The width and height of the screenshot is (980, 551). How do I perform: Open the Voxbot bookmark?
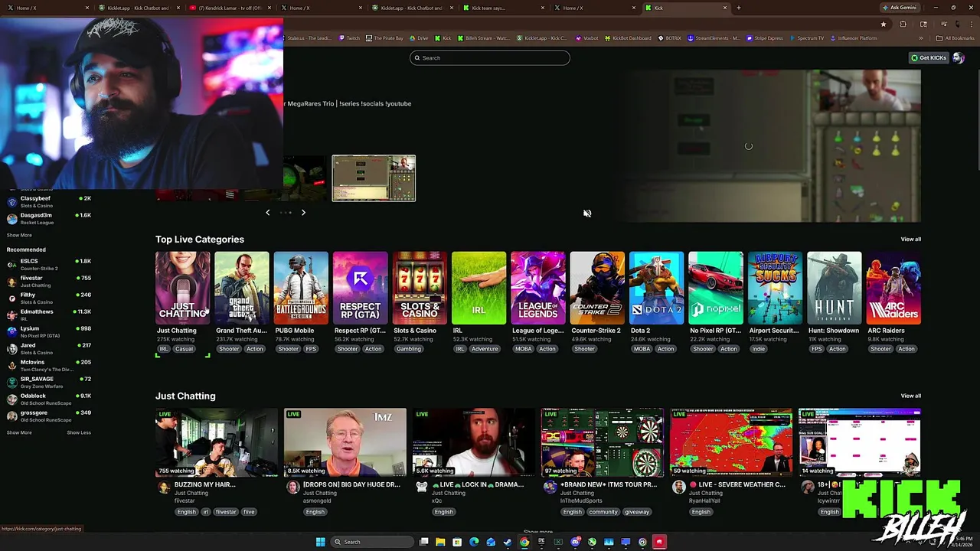coord(587,38)
